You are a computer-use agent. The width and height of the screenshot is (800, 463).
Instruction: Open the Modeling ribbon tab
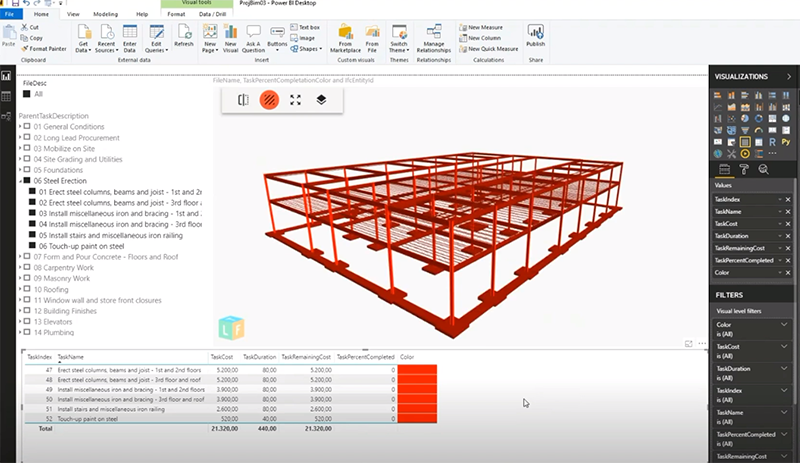105,15
